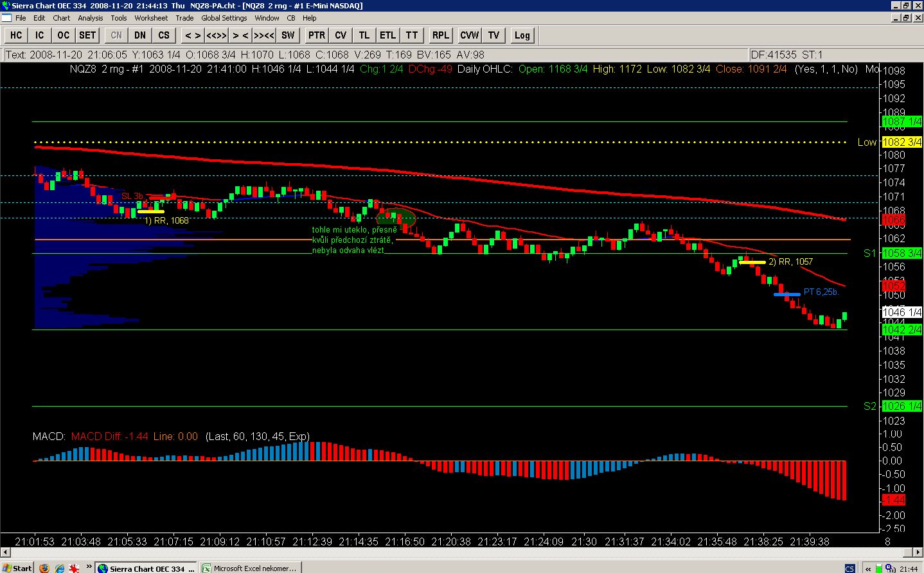
Task: Click the network tray icon
Action: pos(891,569)
